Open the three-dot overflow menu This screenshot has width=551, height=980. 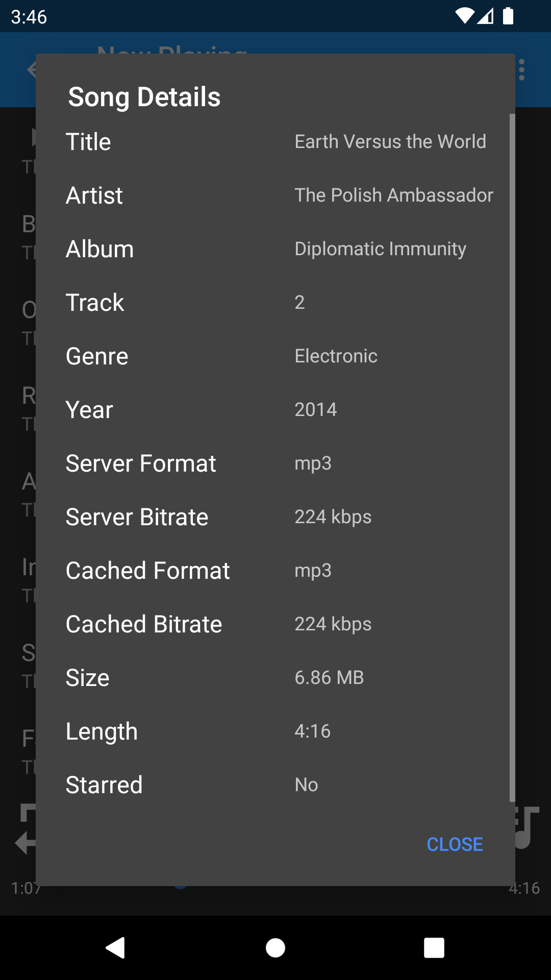pos(521,70)
